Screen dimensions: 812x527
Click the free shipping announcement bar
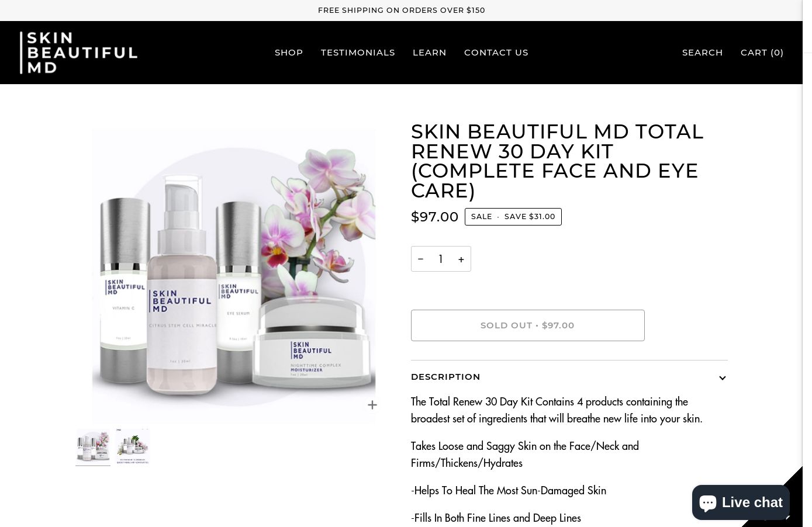click(x=401, y=11)
